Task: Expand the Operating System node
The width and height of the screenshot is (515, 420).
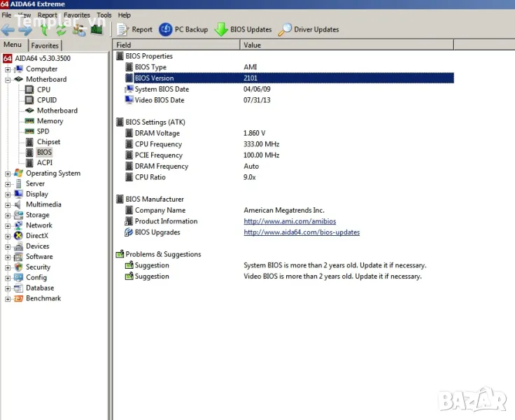Action: [x=8, y=174]
